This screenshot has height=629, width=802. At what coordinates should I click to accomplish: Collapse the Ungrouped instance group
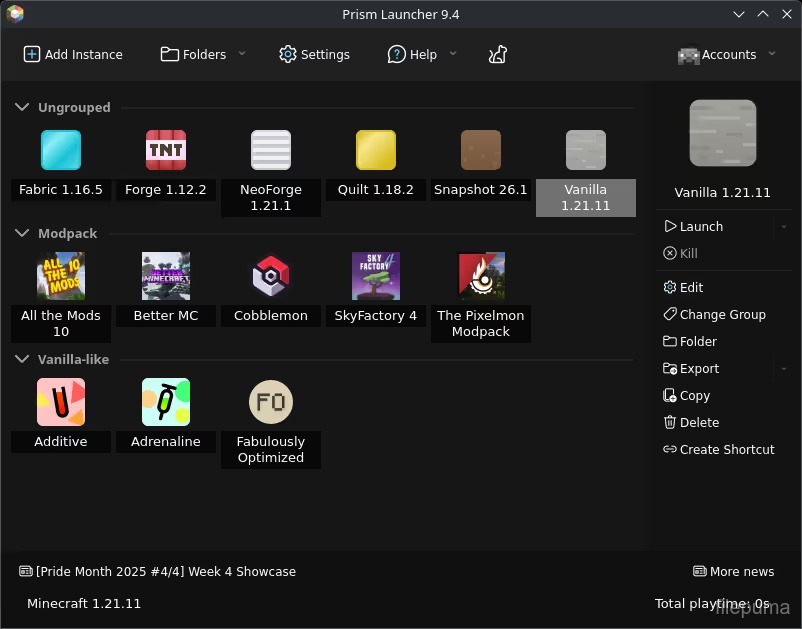[23, 108]
